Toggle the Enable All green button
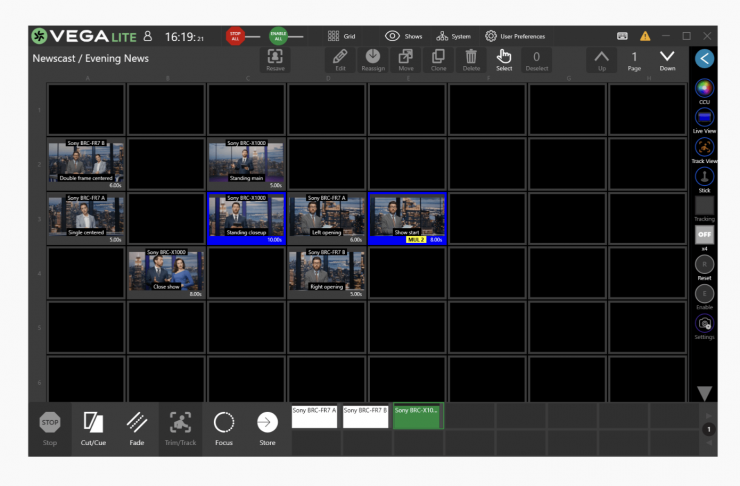Screen dimensions: 740x486 pos(277,36)
